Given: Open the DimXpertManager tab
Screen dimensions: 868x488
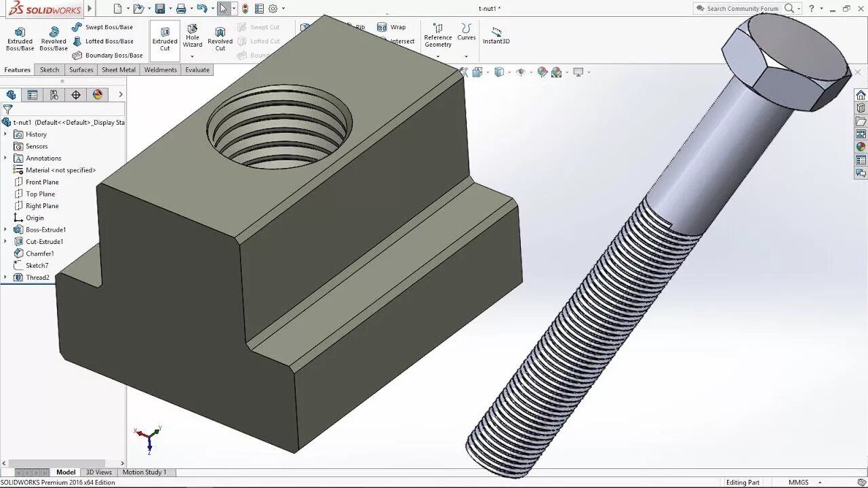Looking at the screenshot, I should point(76,95).
